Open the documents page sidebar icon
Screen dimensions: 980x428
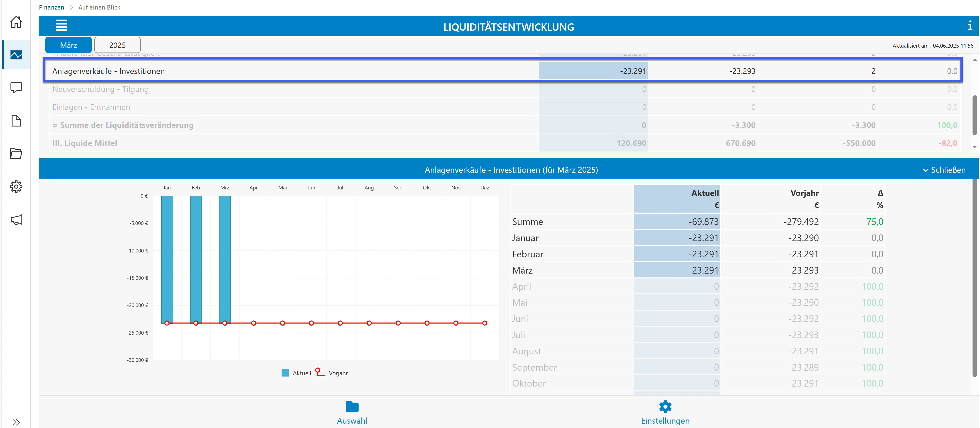(x=16, y=121)
